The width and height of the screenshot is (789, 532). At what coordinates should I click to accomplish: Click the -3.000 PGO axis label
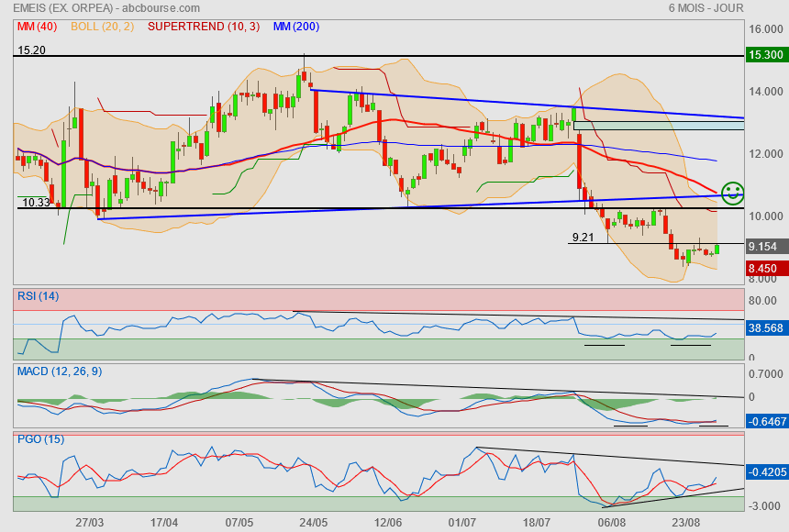coord(764,505)
